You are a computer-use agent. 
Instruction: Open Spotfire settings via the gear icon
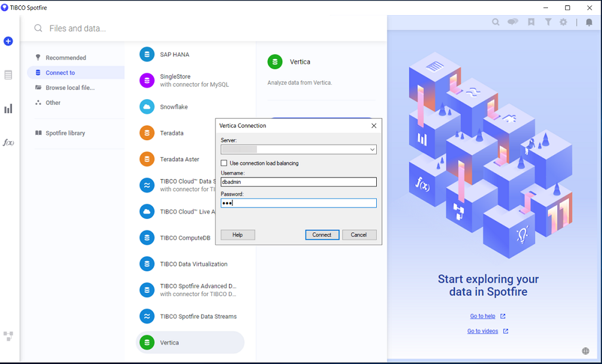[x=564, y=22]
